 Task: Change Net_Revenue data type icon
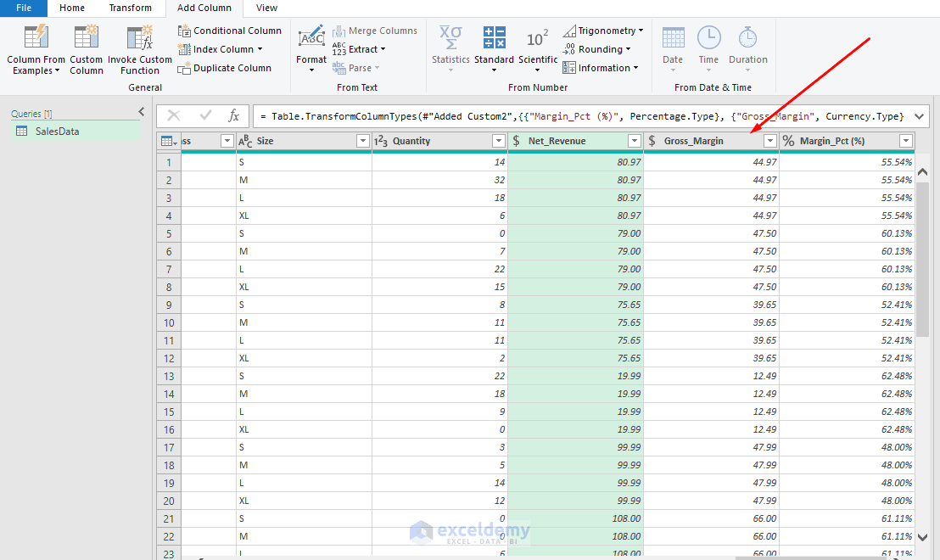point(516,141)
